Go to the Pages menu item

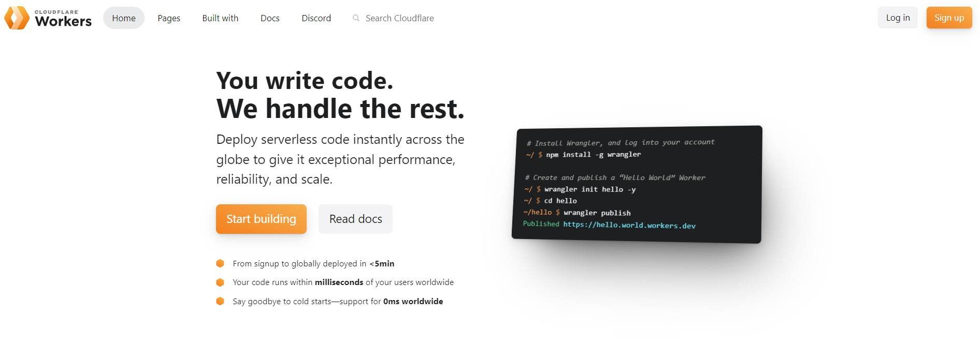pos(169,18)
